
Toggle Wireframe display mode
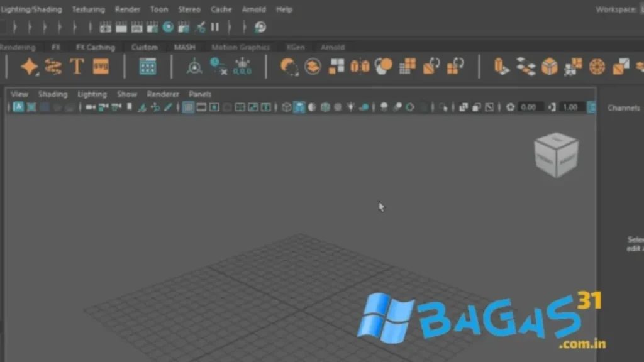pyautogui.click(x=286, y=107)
